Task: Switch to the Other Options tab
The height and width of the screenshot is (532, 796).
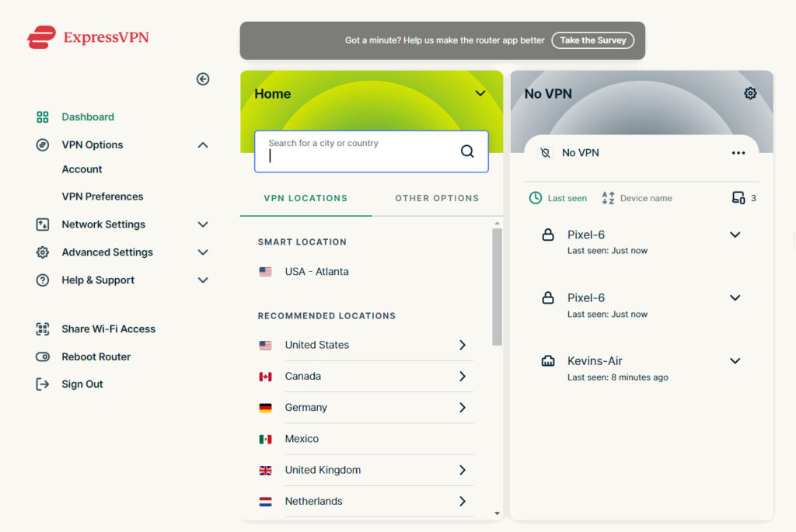Action: (437, 198)
